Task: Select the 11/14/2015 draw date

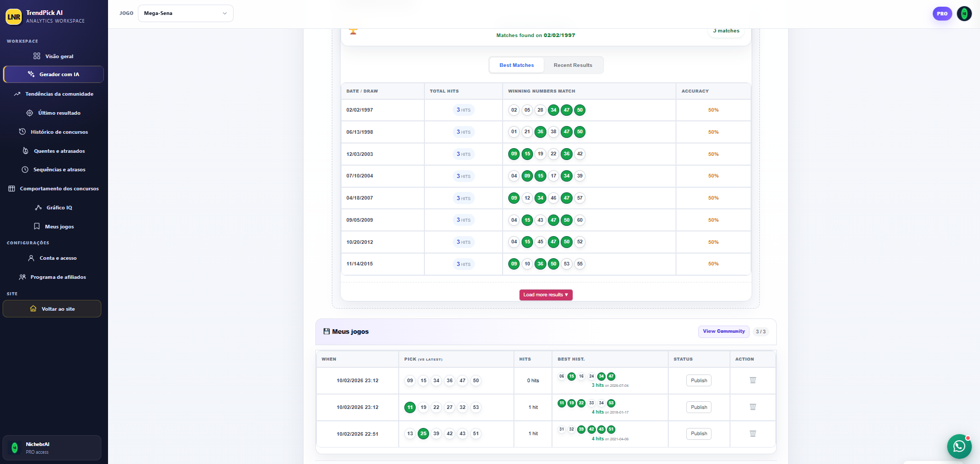Action: [360, 264]
